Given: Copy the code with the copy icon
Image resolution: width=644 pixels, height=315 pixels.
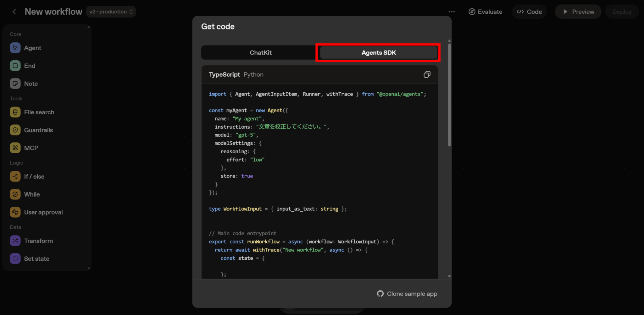Looking at the screenshot, I should (427, 74).
